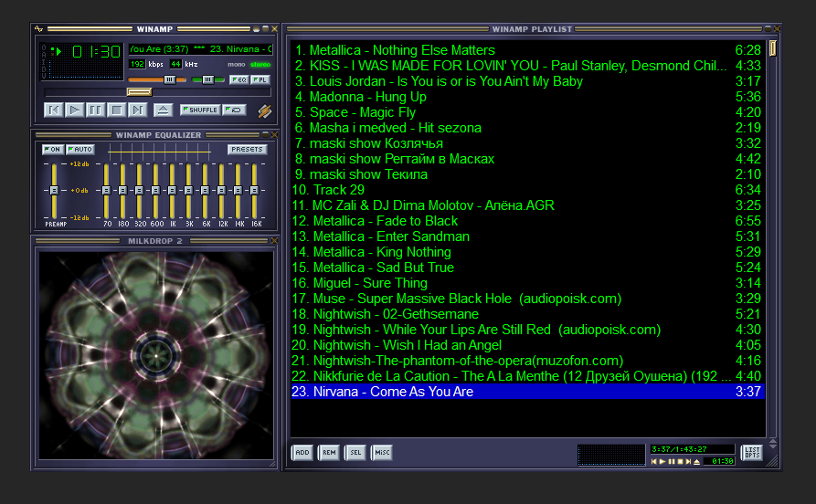Open the playlist SEL menu button

(355, 453)
